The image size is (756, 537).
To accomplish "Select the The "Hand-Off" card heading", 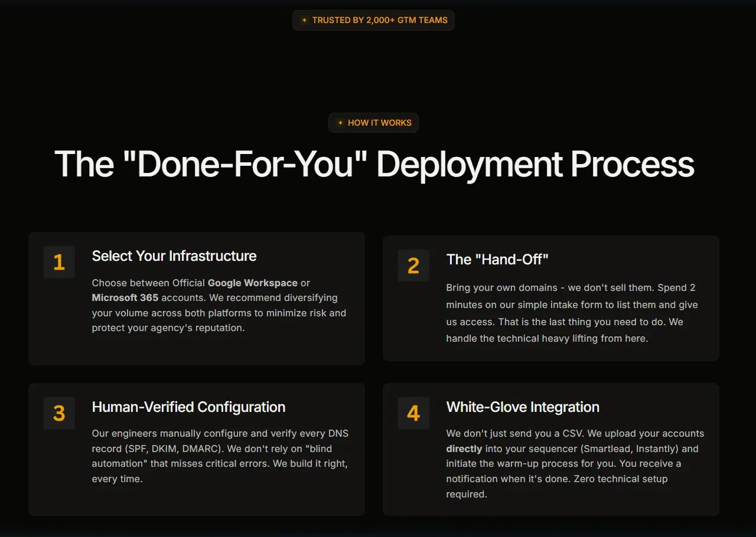I will [497, 259].
